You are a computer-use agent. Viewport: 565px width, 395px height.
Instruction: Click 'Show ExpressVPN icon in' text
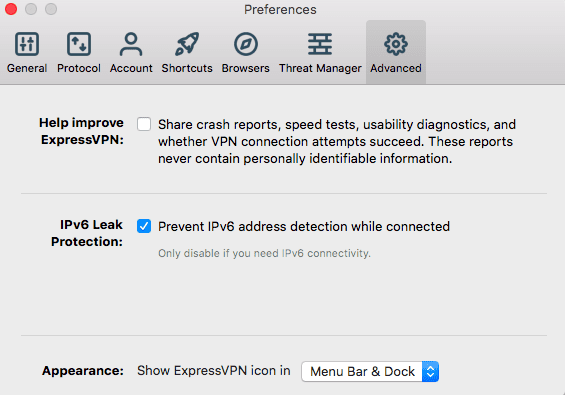click(214, 370)
